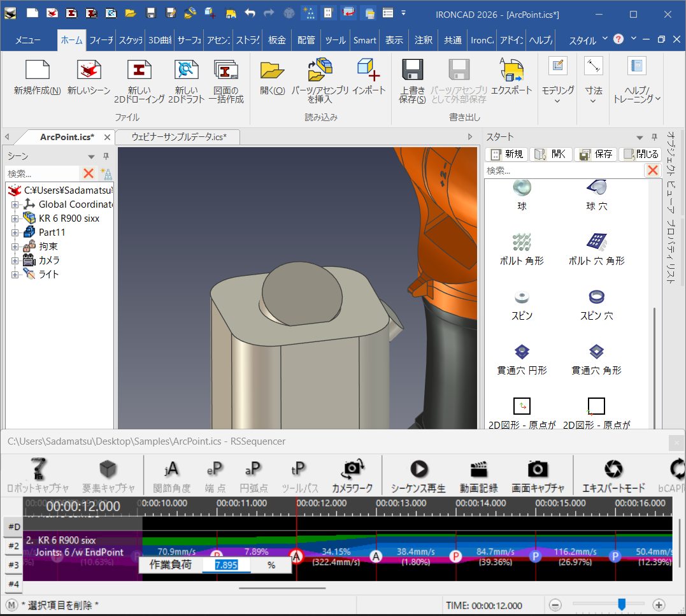The image size is (686, 616).
Task: Switch to ウェビナーサンプルデータ.ics tab
Action: click(179, 137)
